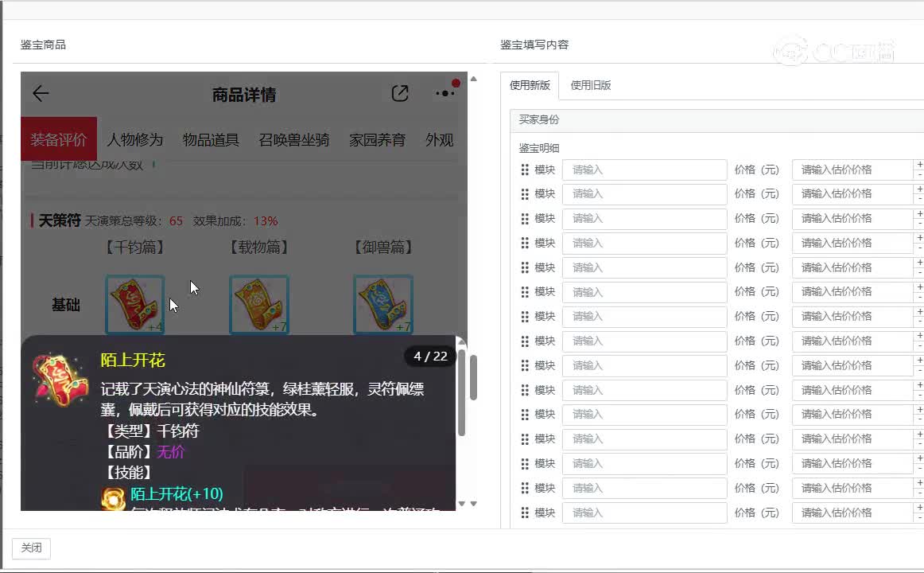Grab the drag handle of the fifth 模块 row
This screenshot has height=573, width=924.
[x=525, y=267]
